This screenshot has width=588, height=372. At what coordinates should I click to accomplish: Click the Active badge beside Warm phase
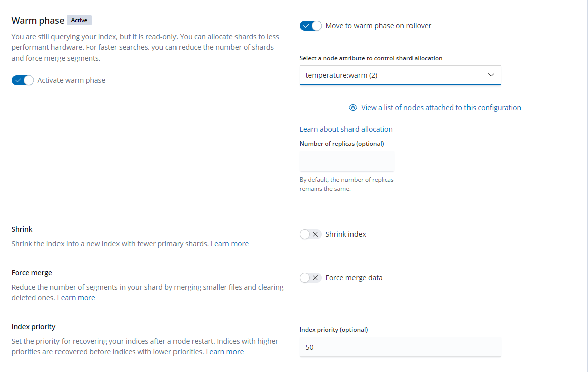pyautogui.click(x=79, y=20)
